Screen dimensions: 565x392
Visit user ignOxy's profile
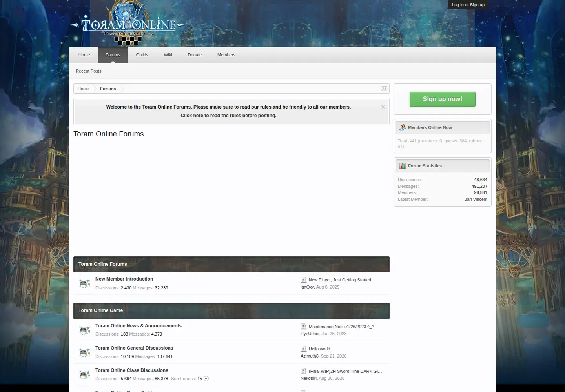307,287
